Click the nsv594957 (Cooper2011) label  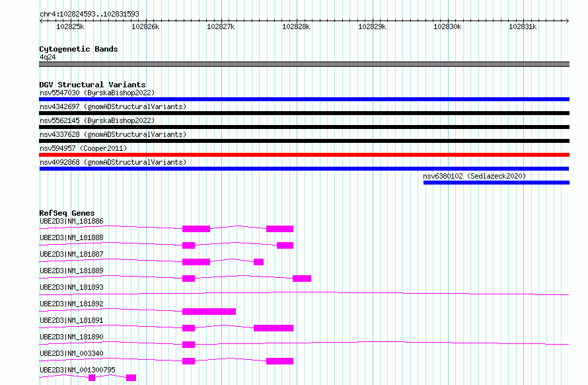coord(83,148)
